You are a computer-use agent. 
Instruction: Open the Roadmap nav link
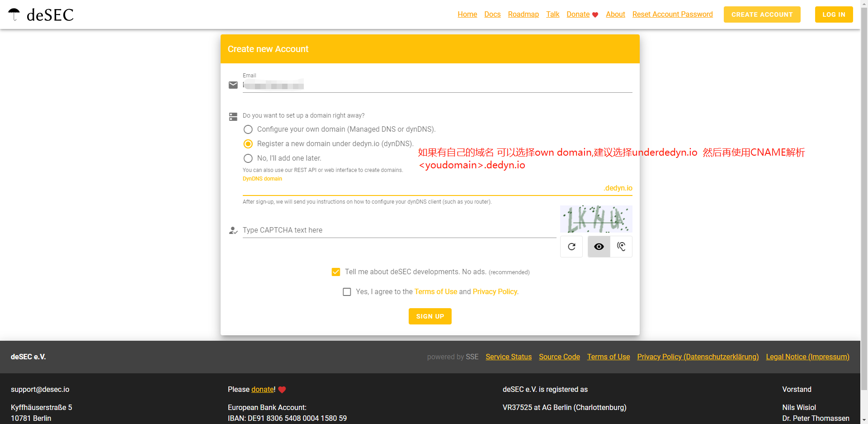pyautogui.click(x=523, y=14)
